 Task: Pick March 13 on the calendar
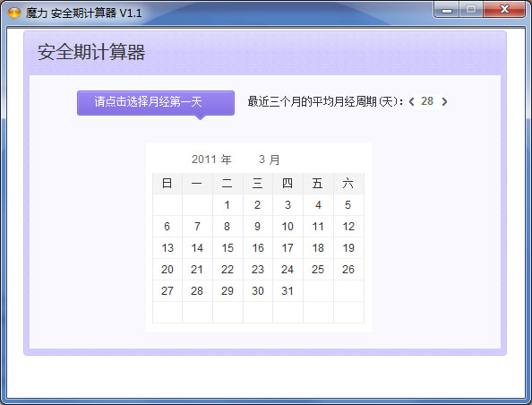coord(167,248)
